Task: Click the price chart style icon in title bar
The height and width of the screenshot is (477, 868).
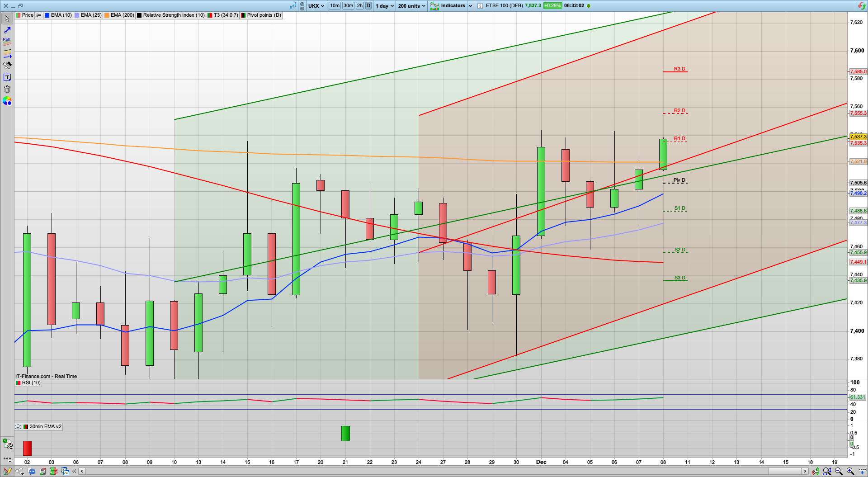Action: pyautogui.click(x=294, y=6)
